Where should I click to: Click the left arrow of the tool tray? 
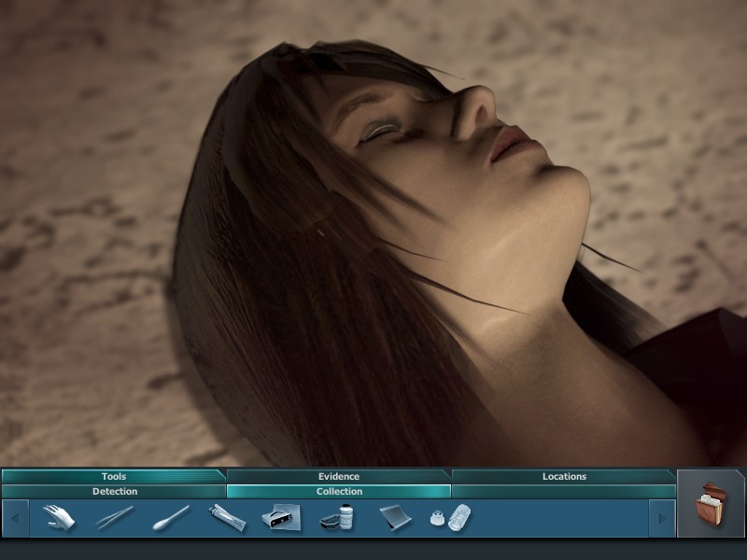(15, 518)
